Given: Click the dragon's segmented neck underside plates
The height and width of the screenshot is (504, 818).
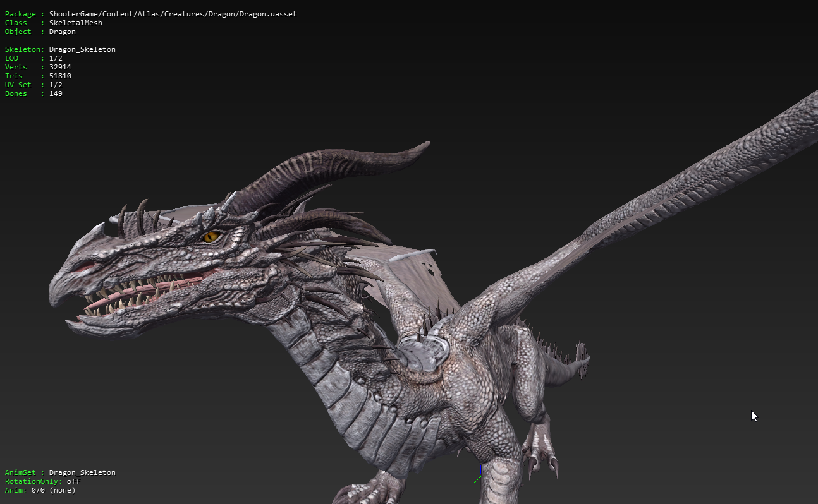Looking at the screenshot, I should pyautogui.click(x=354, y=404).
